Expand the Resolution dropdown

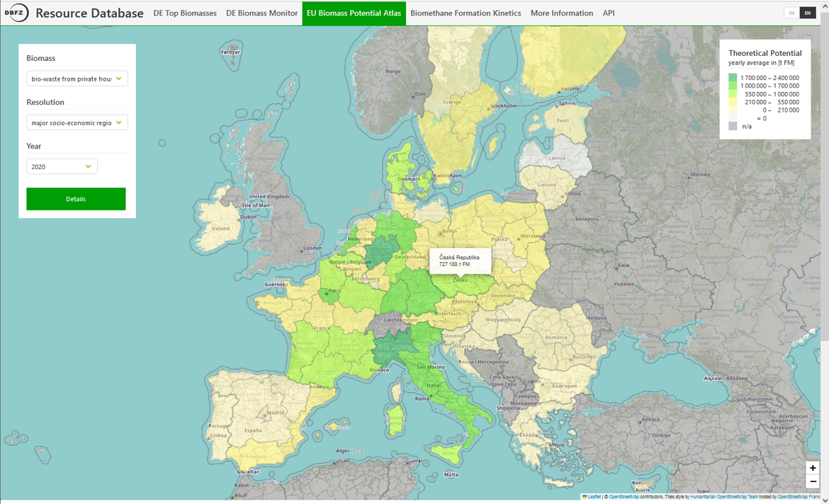click(x=77, y=122)
